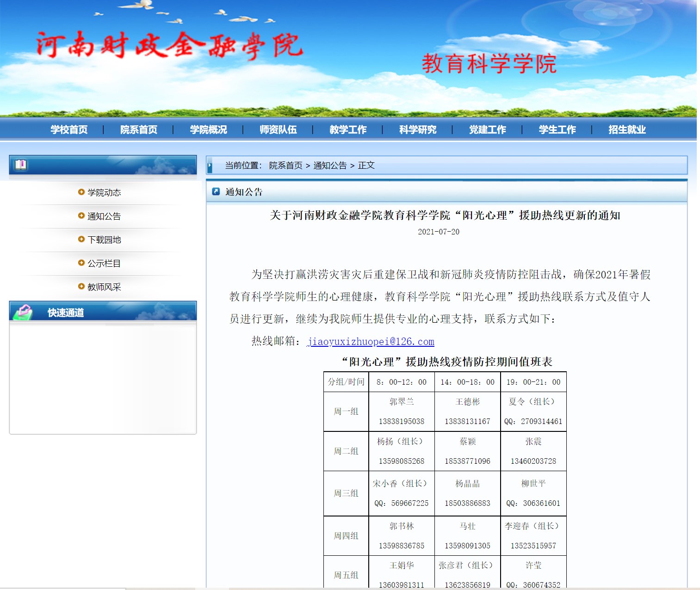Click the orange bullet beside 下载园地
This screenshot has width=700, height=590.
pos(81,239)
